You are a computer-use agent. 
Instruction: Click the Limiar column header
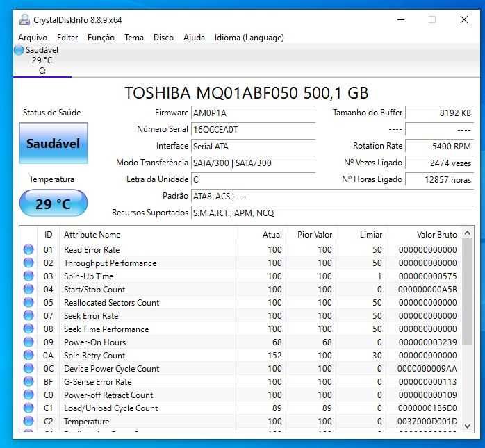pyautogui.click(x=361, y=235)
